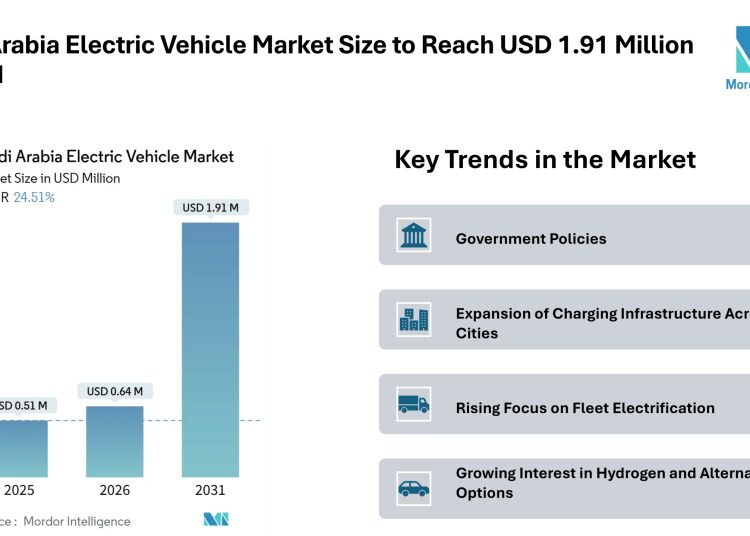The height and width of the screenshot is (536, 750).
Task: Click the 2031 bar in chart
Action: pos(210,349)
